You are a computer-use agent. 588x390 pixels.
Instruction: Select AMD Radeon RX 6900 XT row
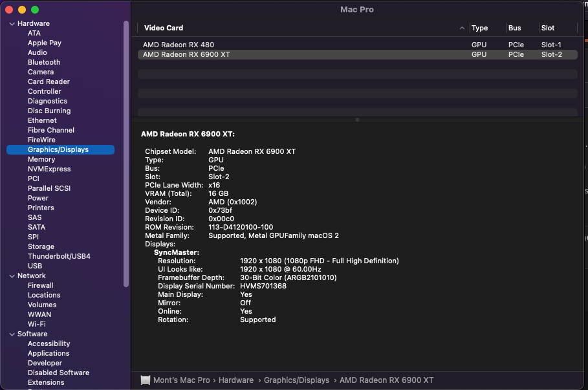click(x=357, y=54)
